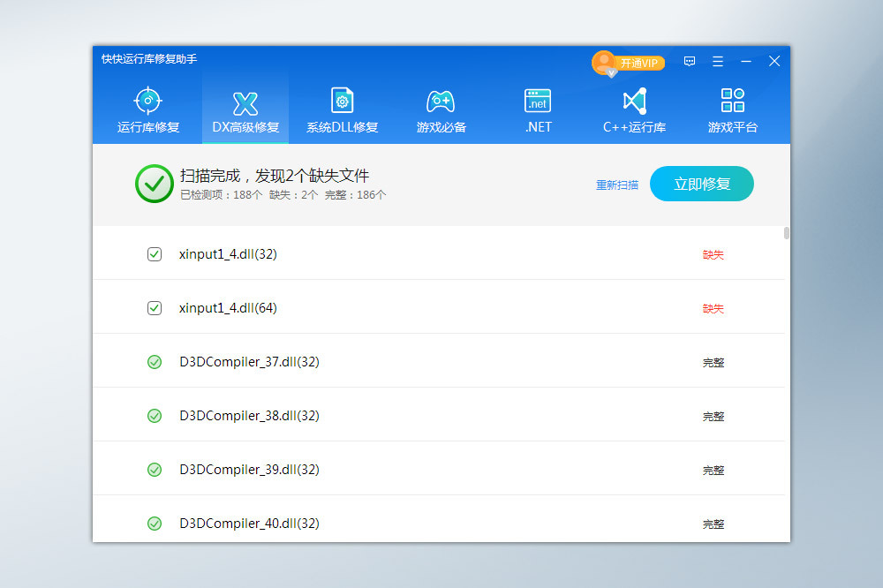Screen dimensions: 883x588
Task: Open the hamburger main menu
Action: pos(718,62)
